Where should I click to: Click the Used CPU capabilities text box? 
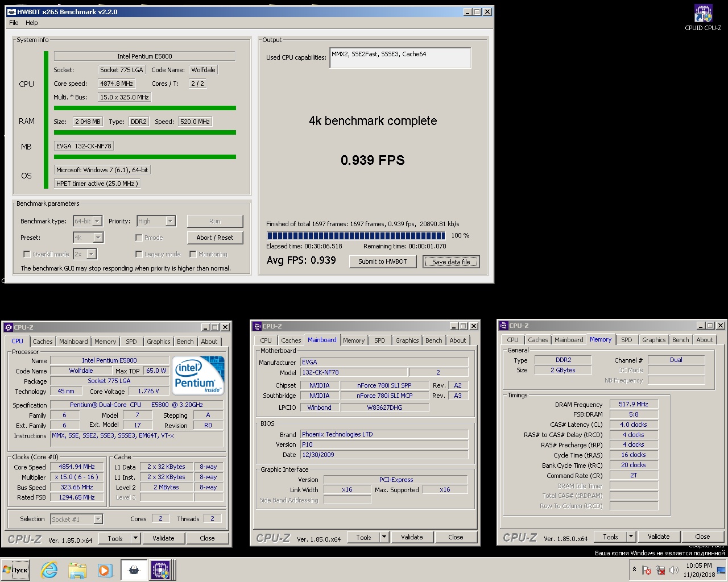point(400,58)
